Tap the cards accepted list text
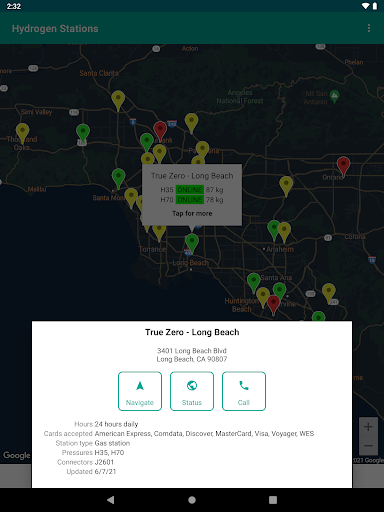The image size is (384, 512). click(x=204, y=434)
